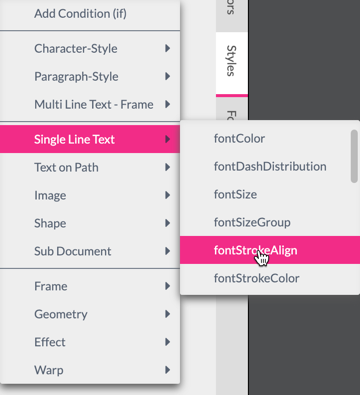Select the fontSize option

point(265,194)
